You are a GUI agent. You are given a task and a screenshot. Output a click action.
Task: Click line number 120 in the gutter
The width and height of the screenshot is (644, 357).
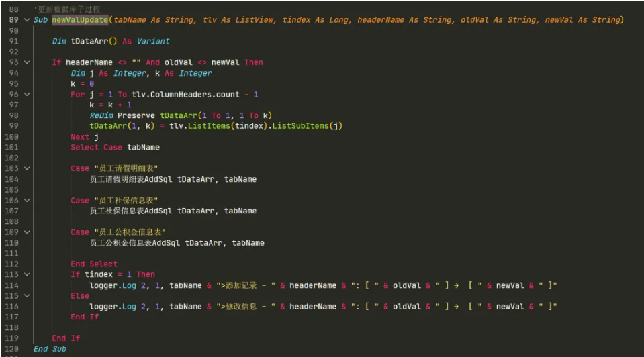pyautogui.click(x=11, y=349)
